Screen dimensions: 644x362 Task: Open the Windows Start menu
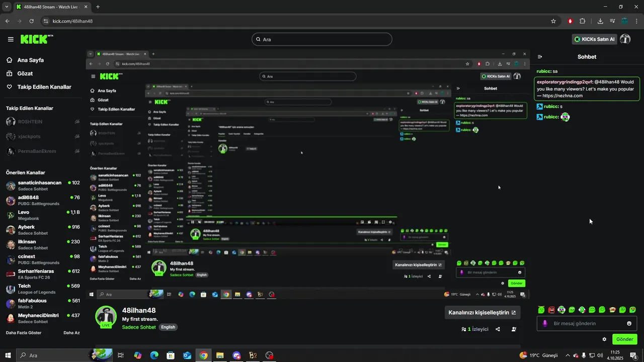[8, 355]
